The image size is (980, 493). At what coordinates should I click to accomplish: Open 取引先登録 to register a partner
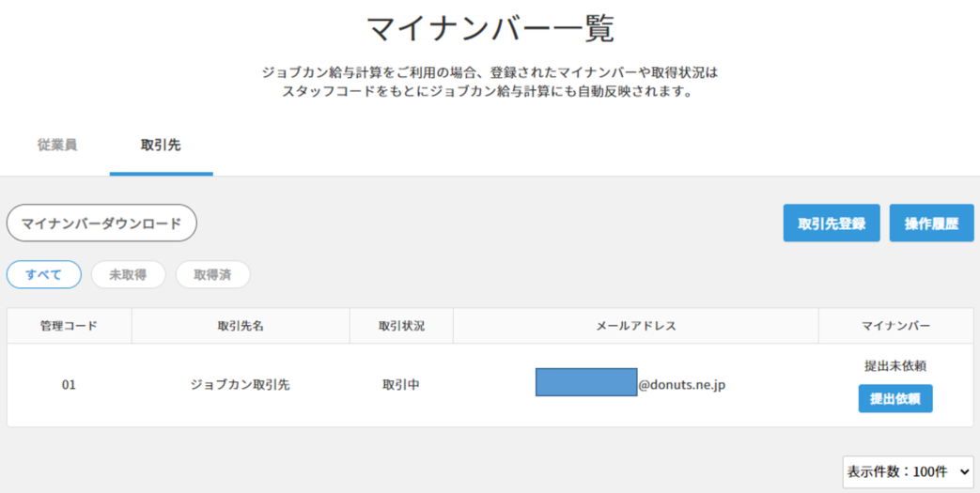pos(832,223)
